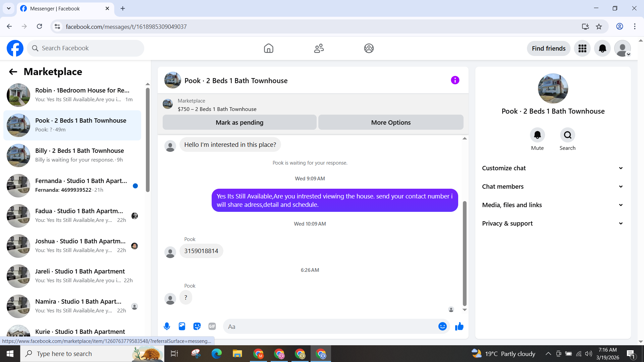Toggle the purple conversation information button

455,80
